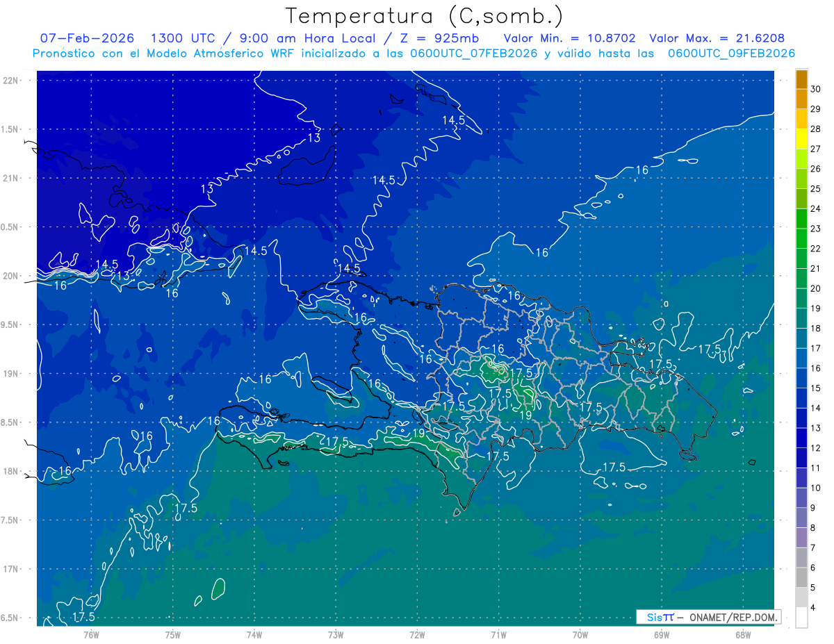
Task: Click the '17N' latitude axis label
Action: (10, 569)
